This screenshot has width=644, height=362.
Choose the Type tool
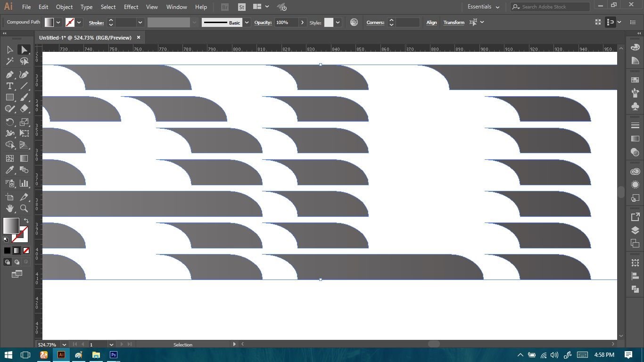tap(9, 86)
